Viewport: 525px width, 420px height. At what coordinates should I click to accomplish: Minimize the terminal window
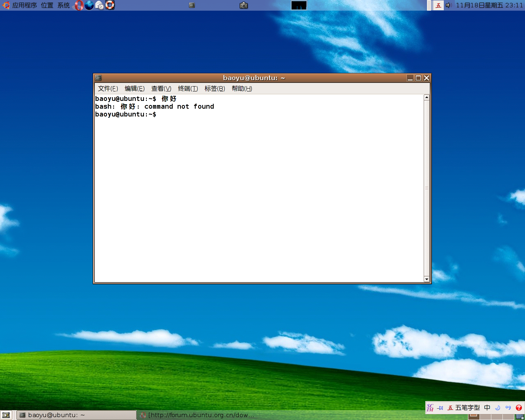410,78
